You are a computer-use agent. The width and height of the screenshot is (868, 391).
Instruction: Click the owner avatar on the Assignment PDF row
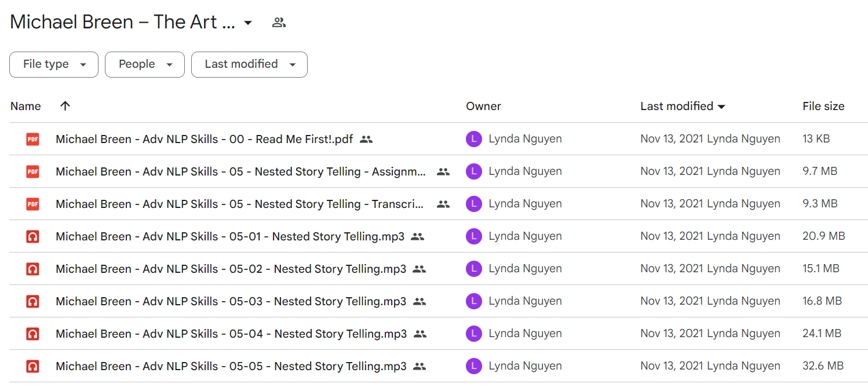tap(474, 171)
